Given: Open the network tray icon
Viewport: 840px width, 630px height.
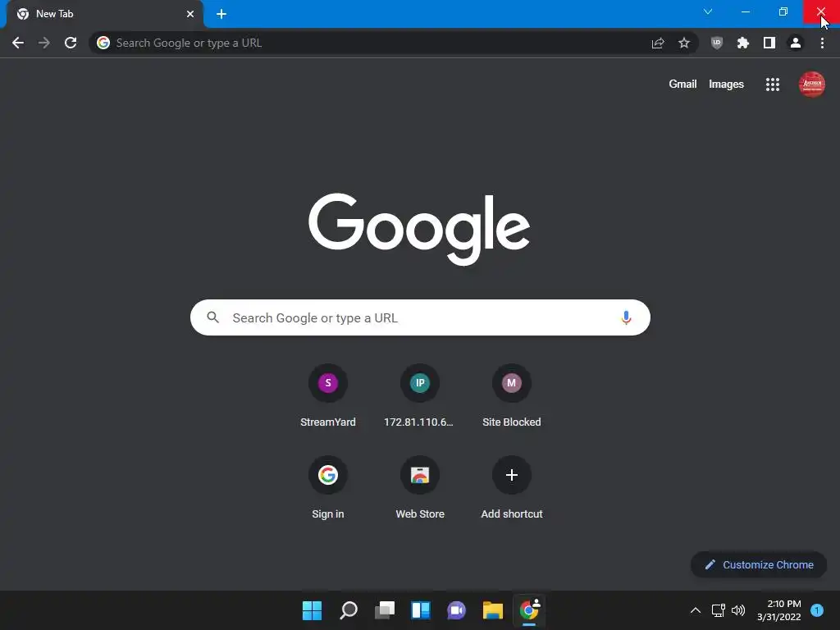Looking at the screenshot, I should 718,610.
